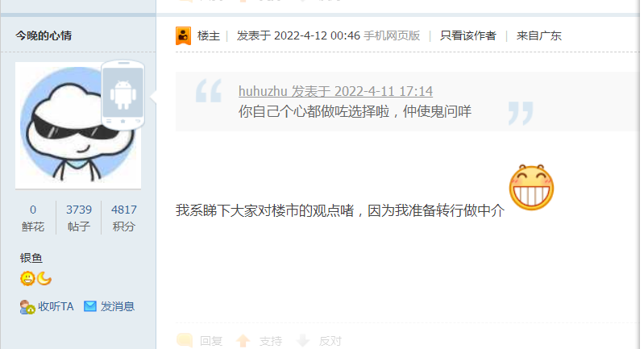
Task: Click the 回复 speech bubble icon
Action: pyautogui.click(x=185, y=340)
